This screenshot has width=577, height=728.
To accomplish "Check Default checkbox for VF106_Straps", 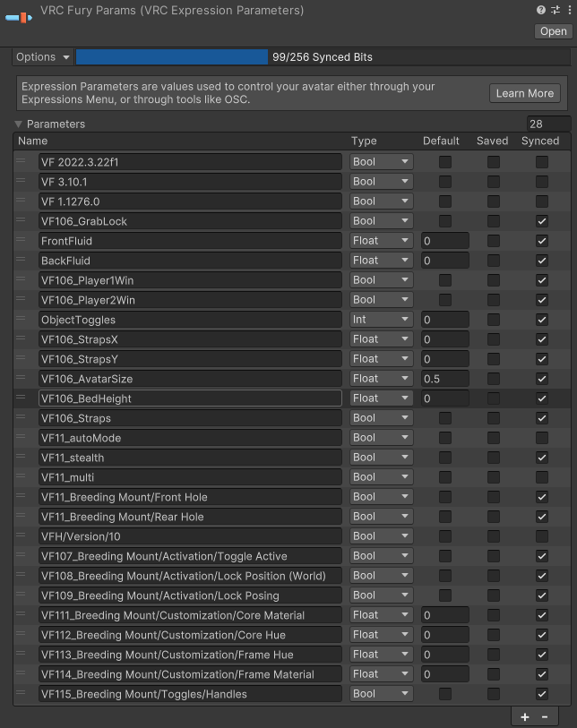I will (x=445, y=418).
